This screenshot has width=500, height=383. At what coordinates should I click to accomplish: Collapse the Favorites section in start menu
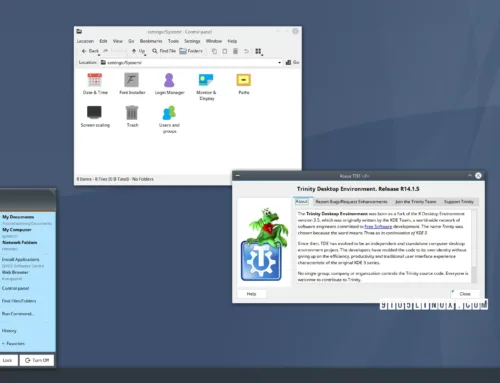point(13,343)
